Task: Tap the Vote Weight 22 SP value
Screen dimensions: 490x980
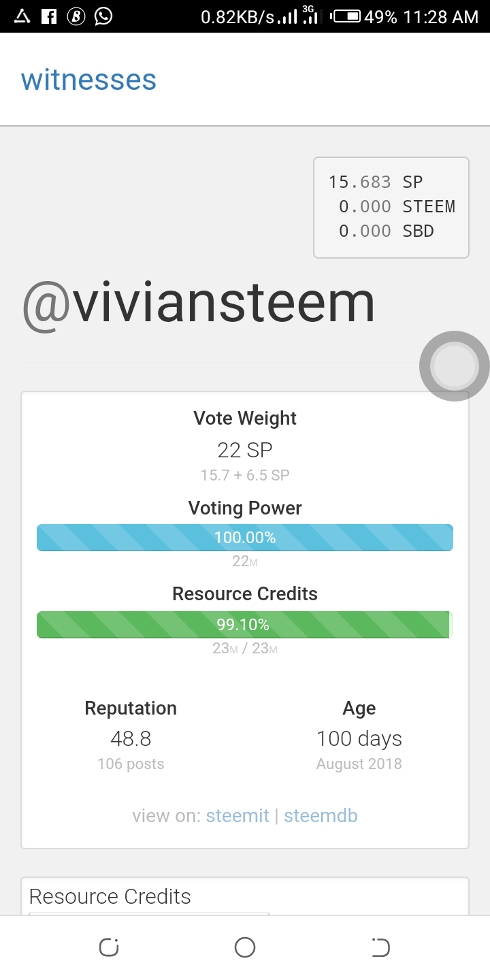Action: point(245,450)
